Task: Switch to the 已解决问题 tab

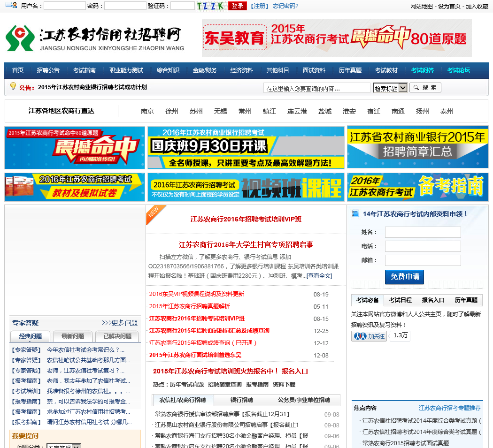Action: 117,336
